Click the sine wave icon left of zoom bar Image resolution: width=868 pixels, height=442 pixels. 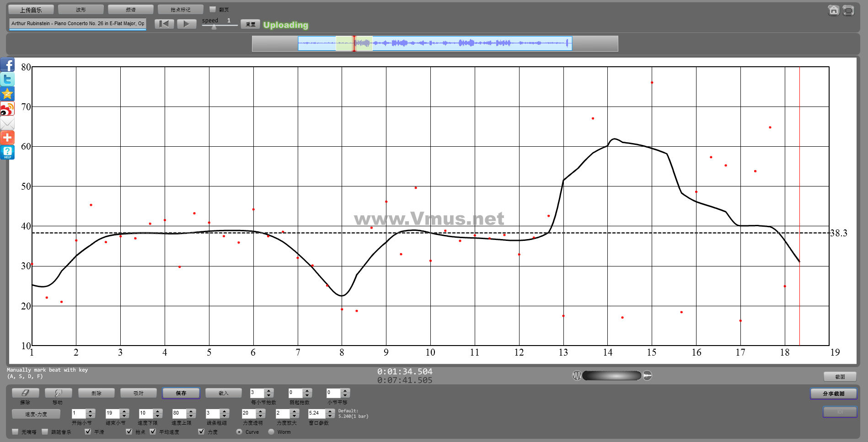[577, 376]
